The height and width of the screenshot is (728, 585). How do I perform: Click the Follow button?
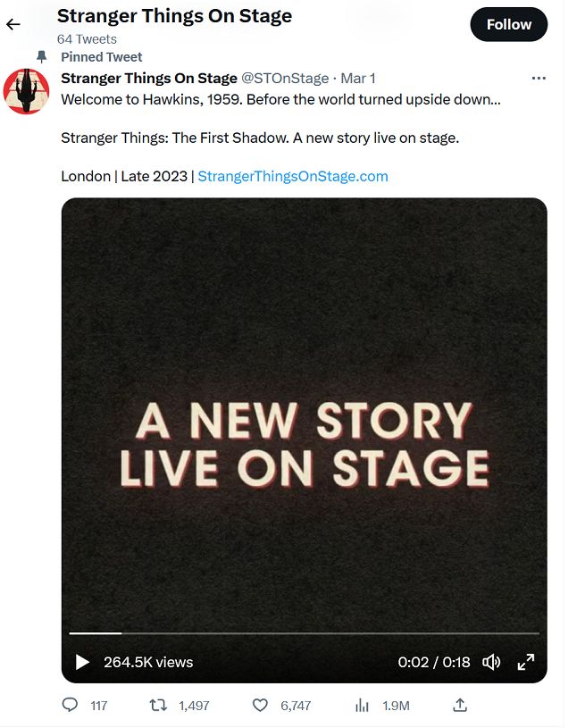[x=508, y=25]
